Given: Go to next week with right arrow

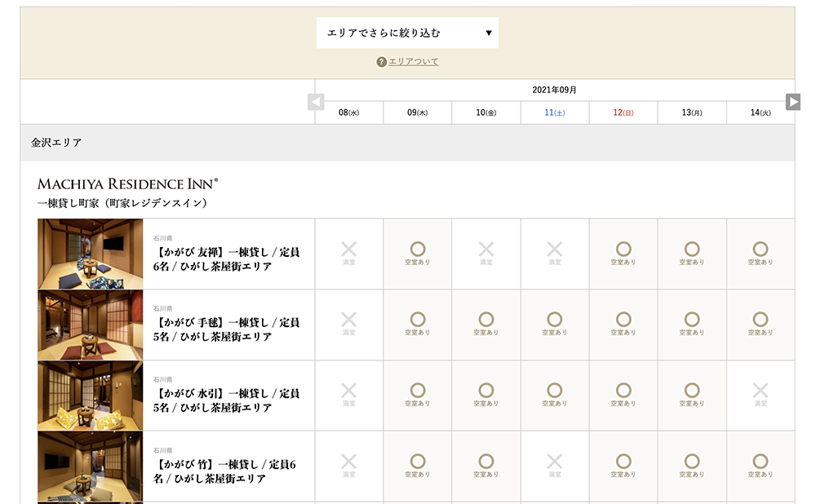Looking at the screenshot, I should point(793,101).
